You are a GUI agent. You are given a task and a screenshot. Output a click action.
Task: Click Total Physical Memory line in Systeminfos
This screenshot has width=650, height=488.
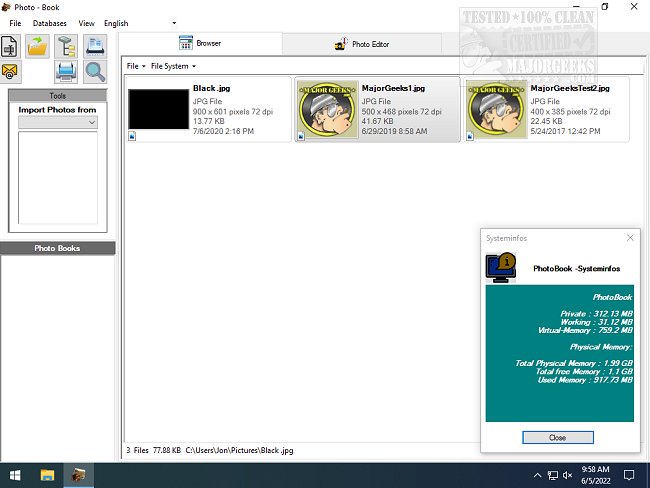[x=574, y=363]
